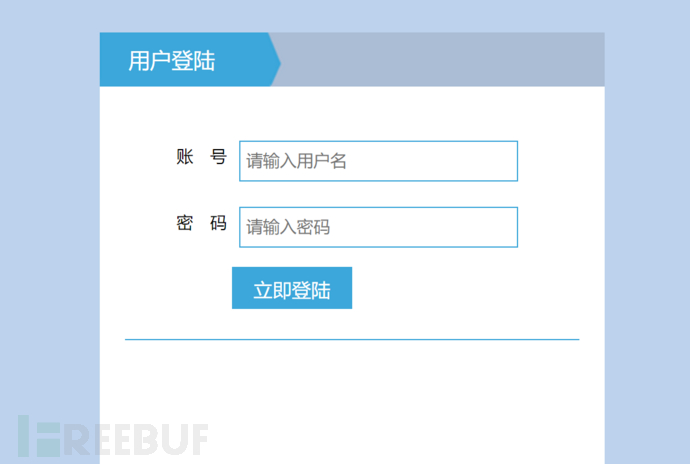Click the white blank area below the divider

click(x=352, y=396)
